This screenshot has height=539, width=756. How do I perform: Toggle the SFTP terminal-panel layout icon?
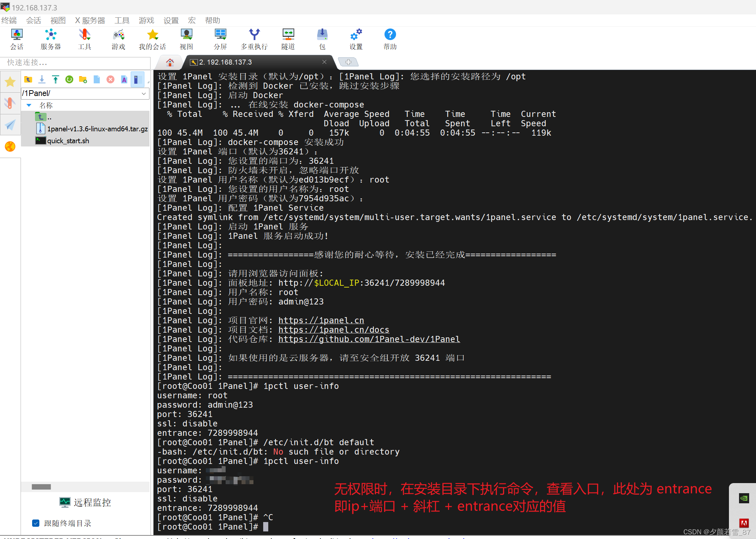click(137, 79)
